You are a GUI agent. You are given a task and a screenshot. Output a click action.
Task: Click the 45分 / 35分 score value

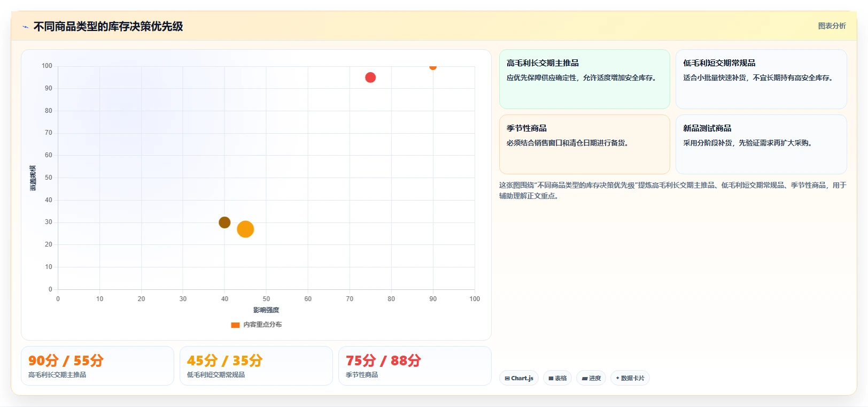click(224, 360)
